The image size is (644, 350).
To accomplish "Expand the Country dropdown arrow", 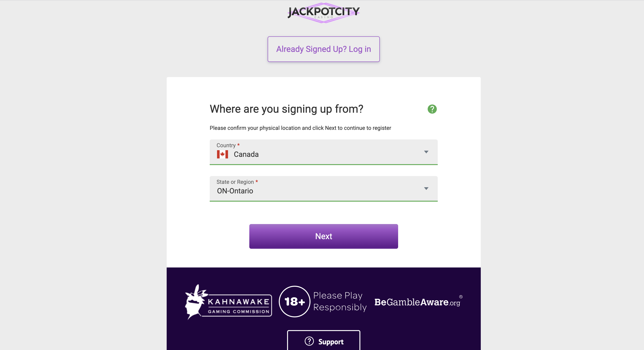I will tap(426, 152).
